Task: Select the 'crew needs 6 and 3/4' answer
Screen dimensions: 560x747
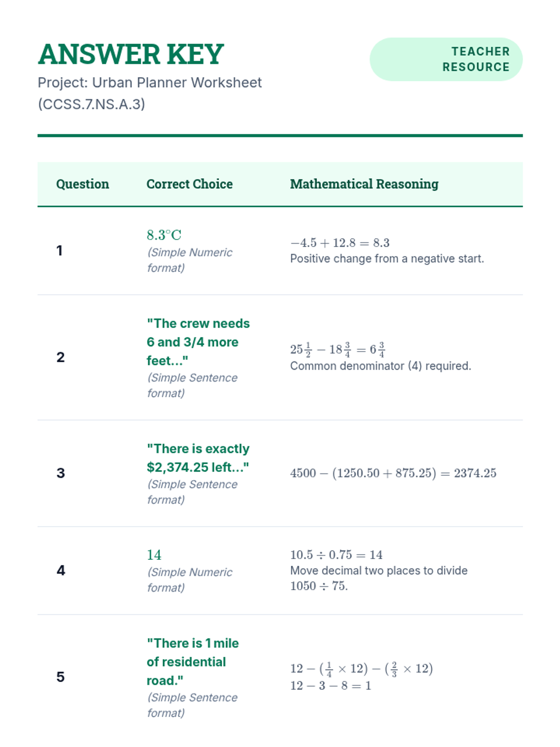Action: click(198, 342)
